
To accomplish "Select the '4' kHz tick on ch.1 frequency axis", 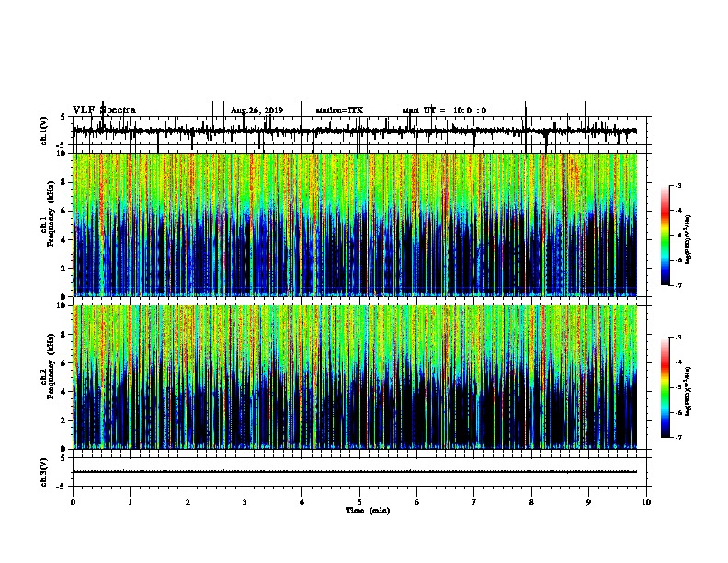I will click(63, 240).
